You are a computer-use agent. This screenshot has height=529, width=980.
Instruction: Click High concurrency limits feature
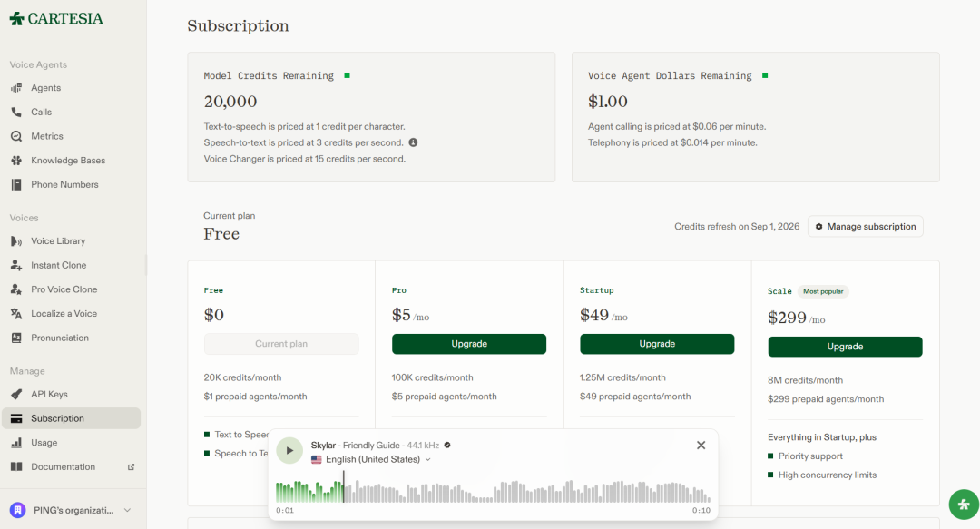click(828, 475)
